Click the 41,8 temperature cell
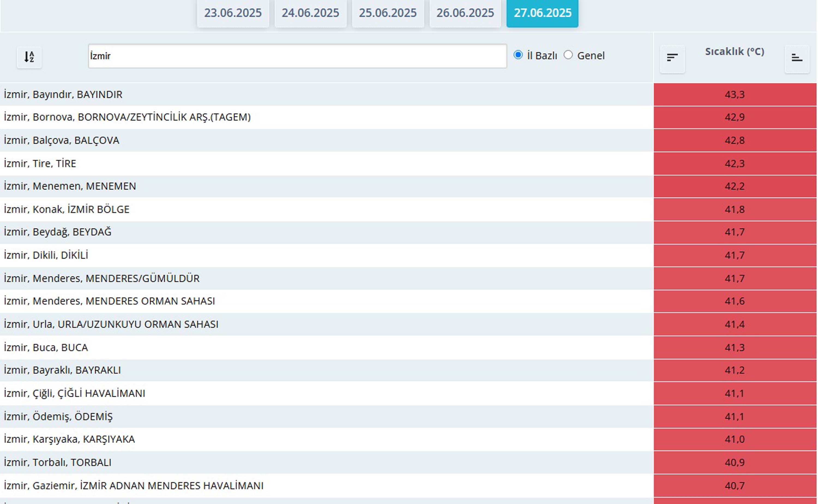Viewport: 818px width, 504px height. pos(735,209)
